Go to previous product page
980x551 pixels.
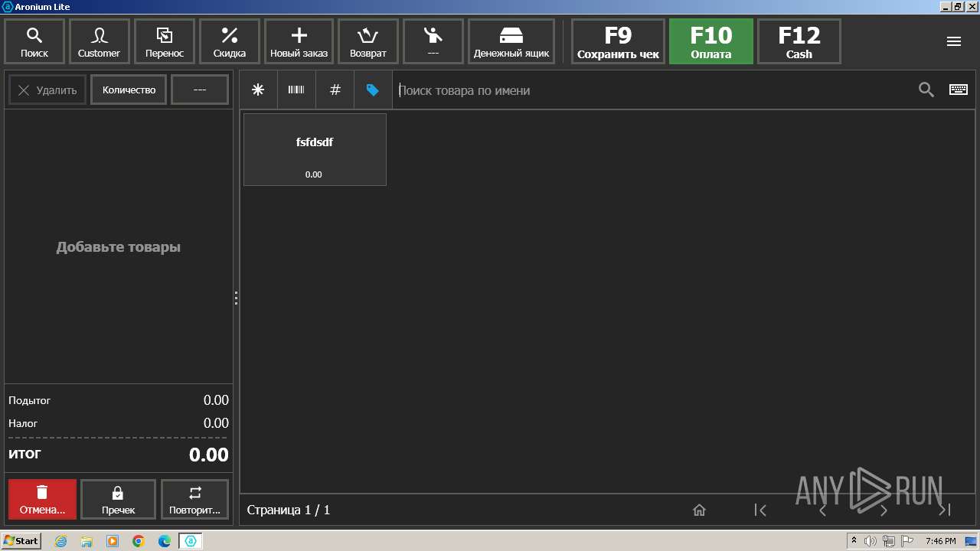823,510
